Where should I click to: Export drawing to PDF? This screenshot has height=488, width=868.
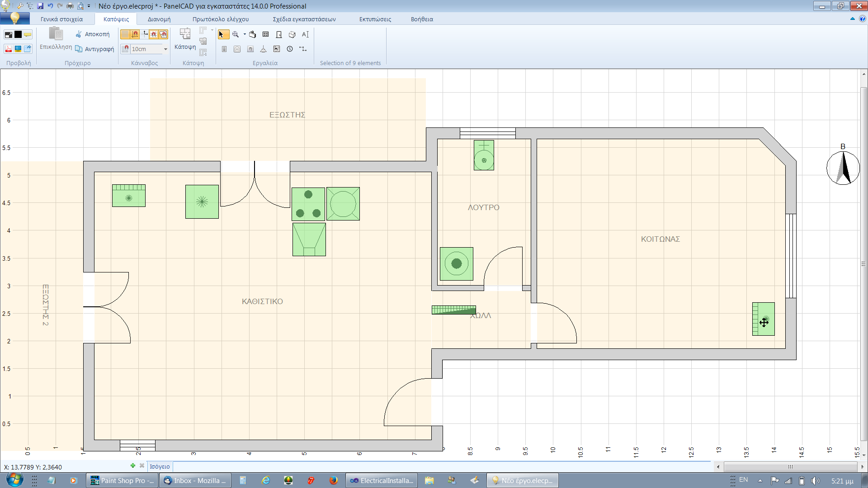coord(8,49)
